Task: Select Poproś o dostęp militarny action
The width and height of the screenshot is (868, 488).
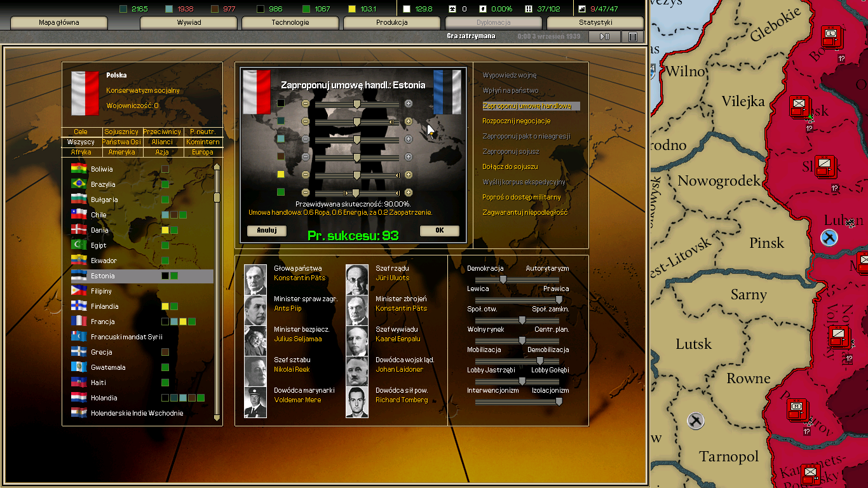Action: coord(521,197)
